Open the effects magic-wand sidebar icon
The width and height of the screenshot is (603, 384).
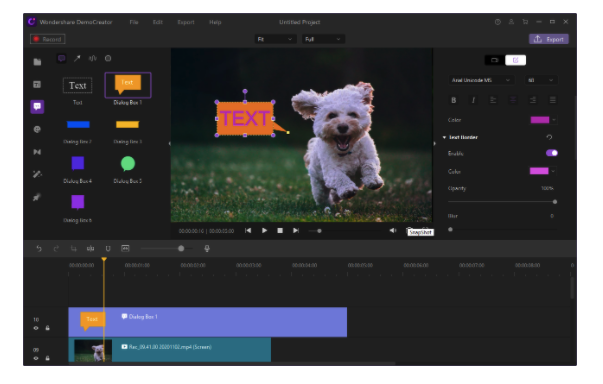(37, 174)
